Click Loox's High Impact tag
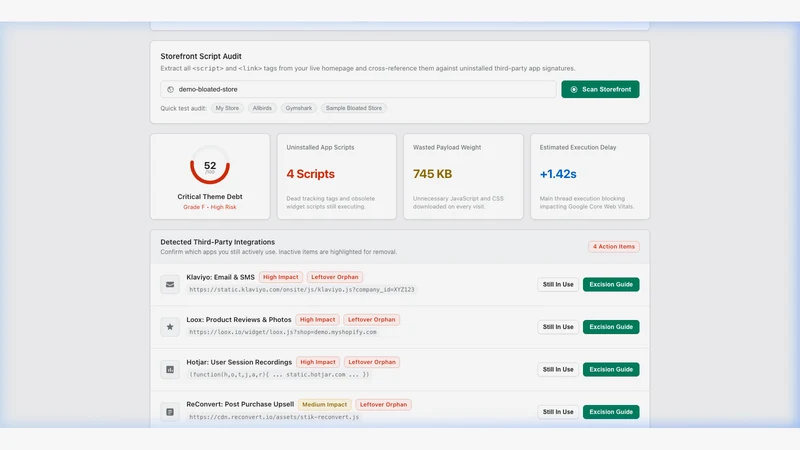The height and width of the screenshot is (450, 800). [317, 319]
